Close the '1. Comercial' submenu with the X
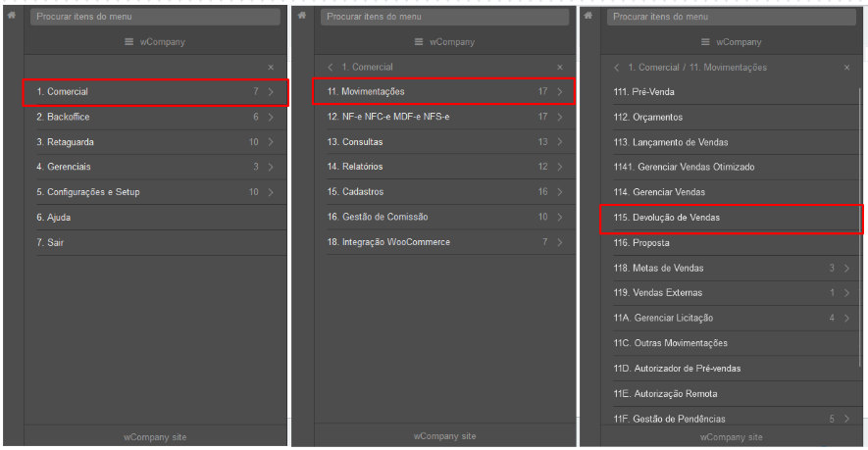 tap(560, 67)
